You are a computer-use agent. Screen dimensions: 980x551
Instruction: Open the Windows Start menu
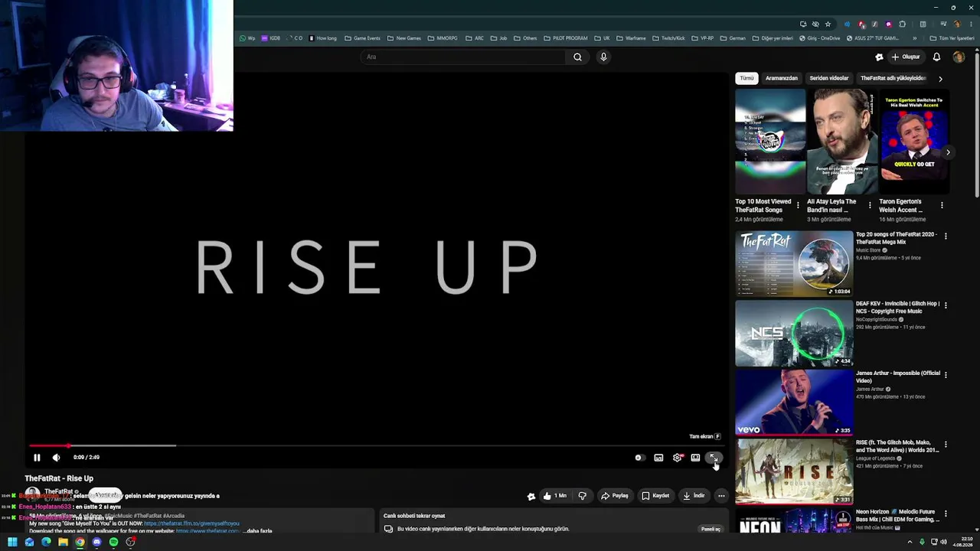[x=12, y=543]
